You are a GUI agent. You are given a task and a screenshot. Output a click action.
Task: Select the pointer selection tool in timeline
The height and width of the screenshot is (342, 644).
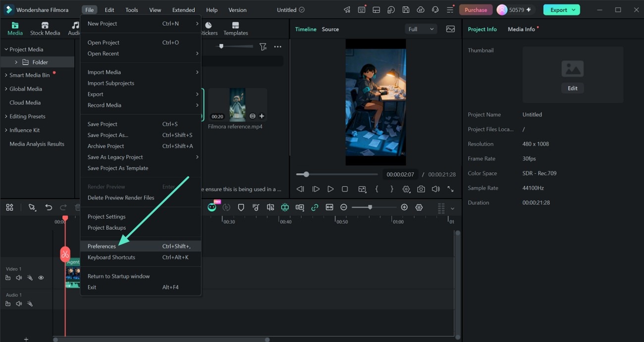tap(32, 207)
